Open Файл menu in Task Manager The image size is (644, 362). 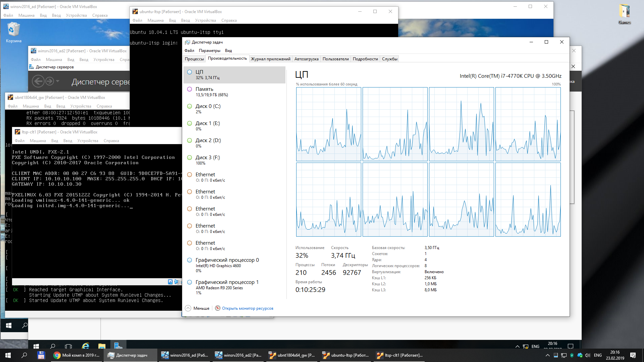(189, 51)
